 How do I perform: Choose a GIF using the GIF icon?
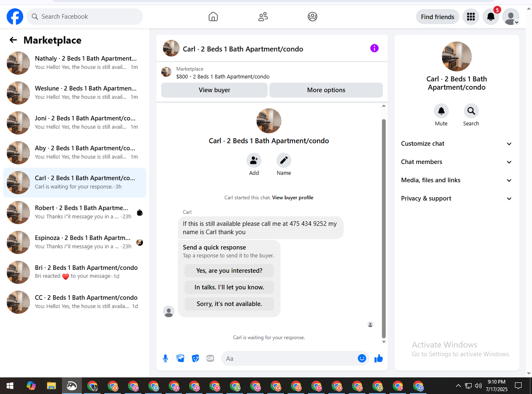(x=210, y=358)
